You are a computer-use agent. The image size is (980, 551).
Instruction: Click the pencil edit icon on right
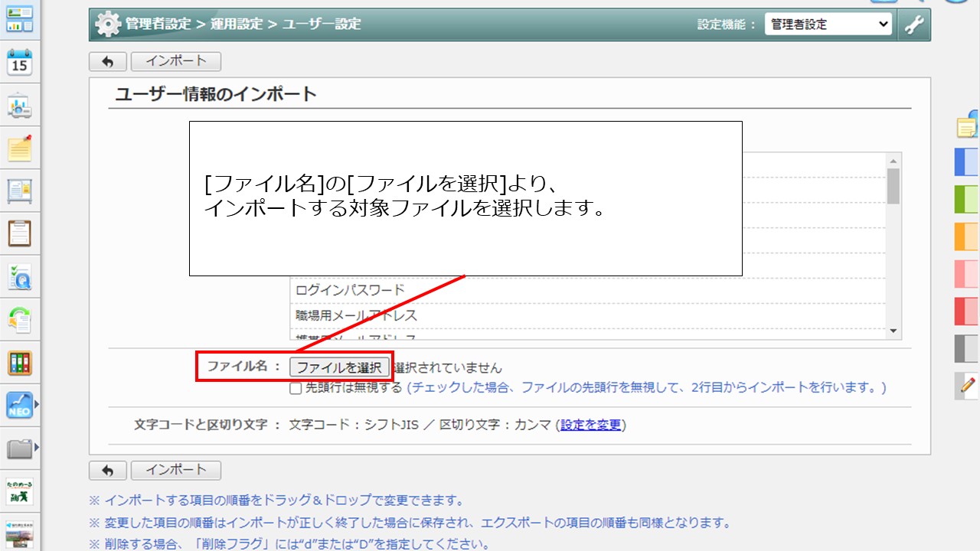tap(968, 385)
